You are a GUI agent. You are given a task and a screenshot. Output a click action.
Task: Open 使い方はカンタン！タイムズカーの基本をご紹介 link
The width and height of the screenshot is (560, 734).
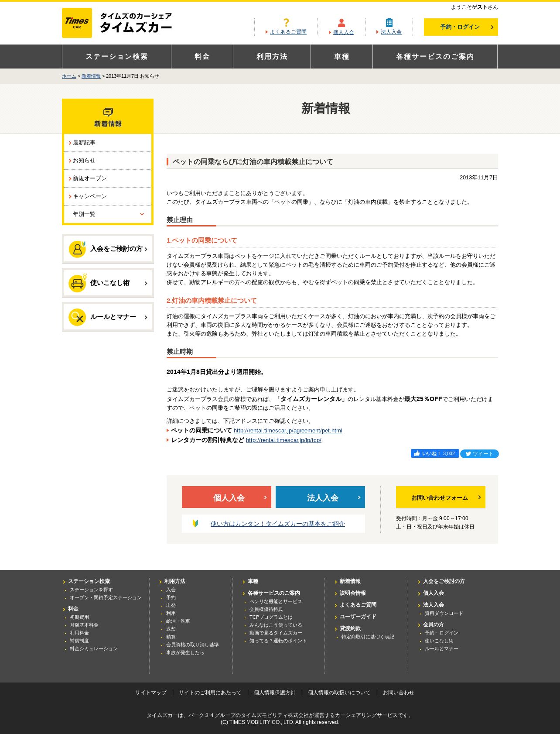coord(277,524)
